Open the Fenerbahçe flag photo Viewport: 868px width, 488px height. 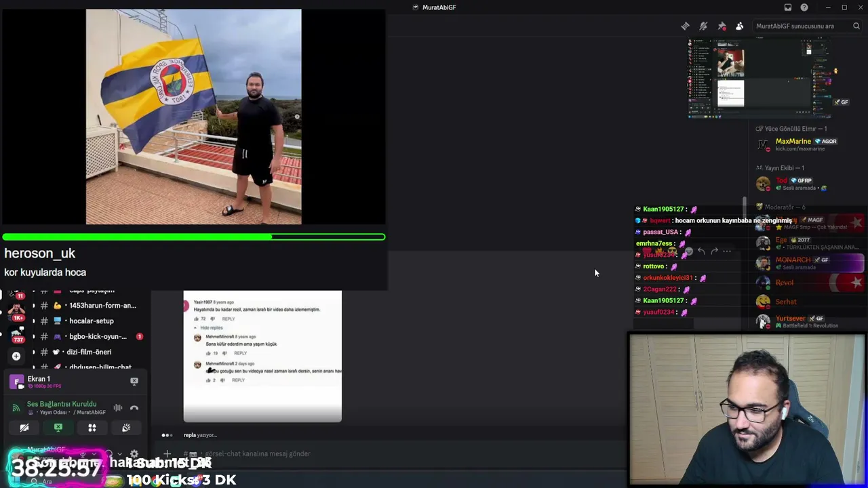pyautogui.click(x=194, y=117)
